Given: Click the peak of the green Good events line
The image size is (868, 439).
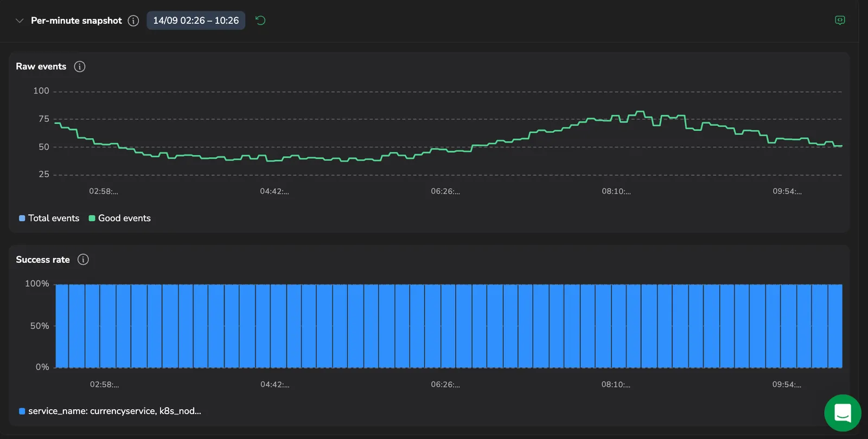Looking at the screenshot, I should (x=640, y=112).
